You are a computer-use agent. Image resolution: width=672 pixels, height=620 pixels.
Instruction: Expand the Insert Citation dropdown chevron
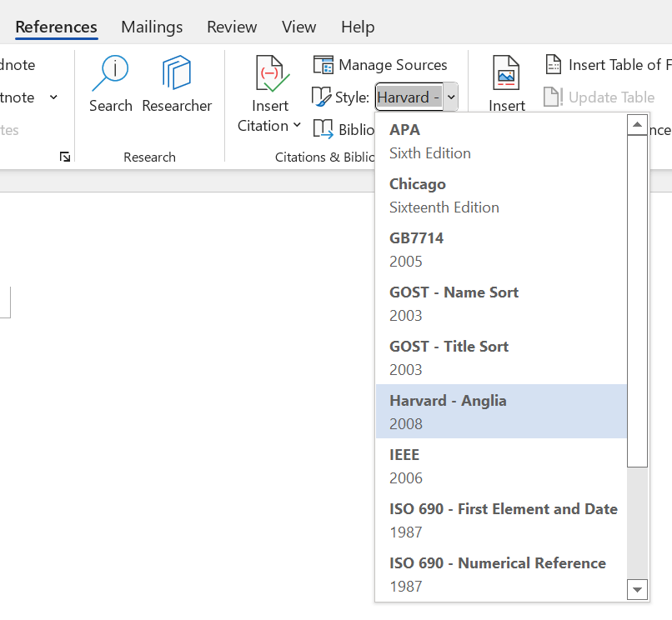click(x=297, y=125)
